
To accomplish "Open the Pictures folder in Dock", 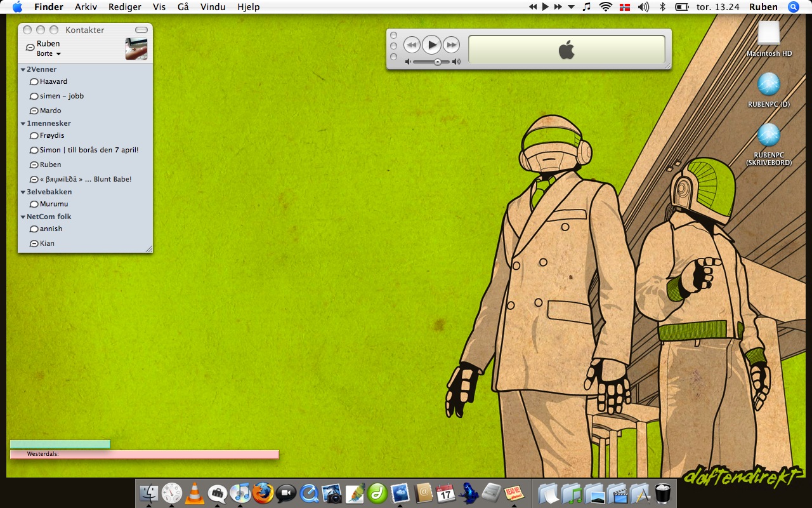I will coord(595,493).
